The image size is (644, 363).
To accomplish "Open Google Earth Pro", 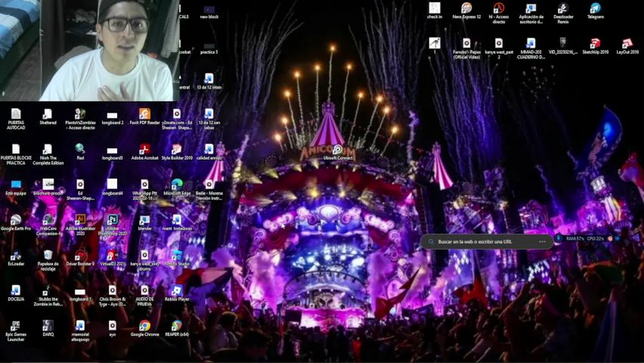I will tap(16, 222).
